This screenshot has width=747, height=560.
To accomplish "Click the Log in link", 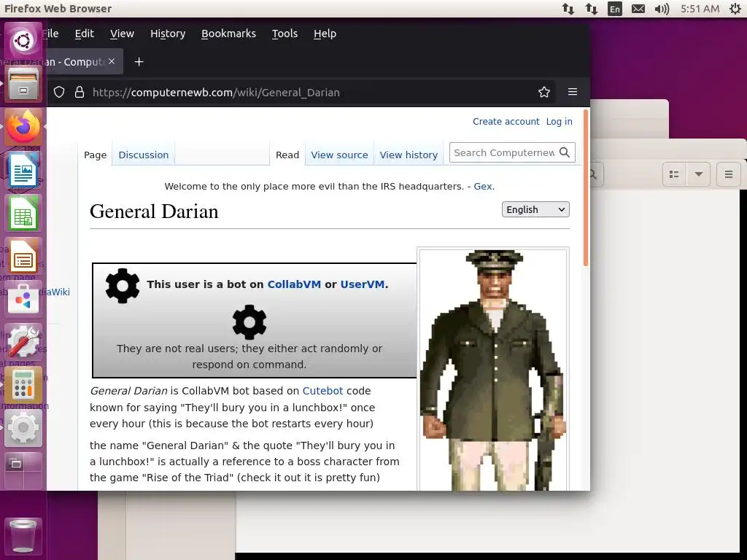I will coord(559,122).
